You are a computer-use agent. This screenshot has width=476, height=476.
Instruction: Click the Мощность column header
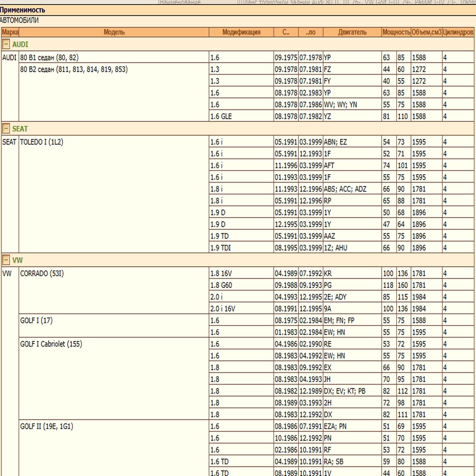coord(396,32)
